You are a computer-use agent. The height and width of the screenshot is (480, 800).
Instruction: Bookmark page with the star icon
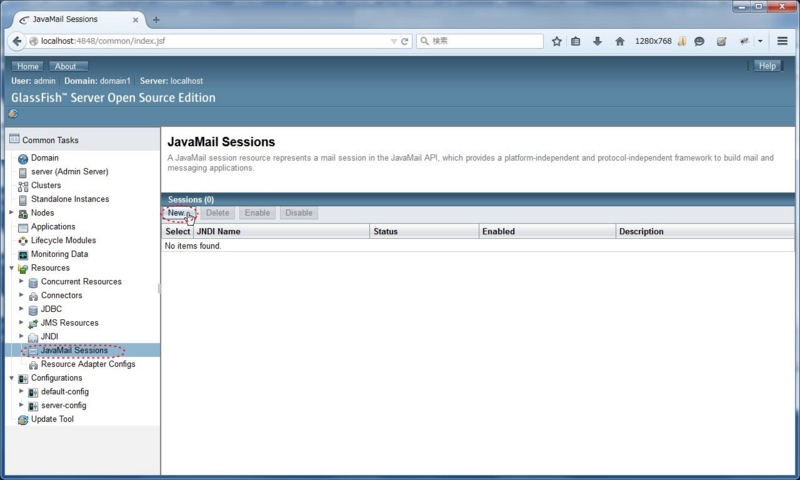557,41
